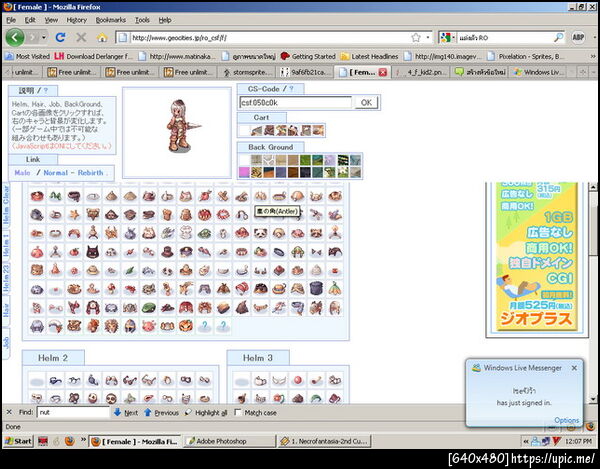
Task: Click the Adblock Plus ABP icon
Action: point(578,37)
